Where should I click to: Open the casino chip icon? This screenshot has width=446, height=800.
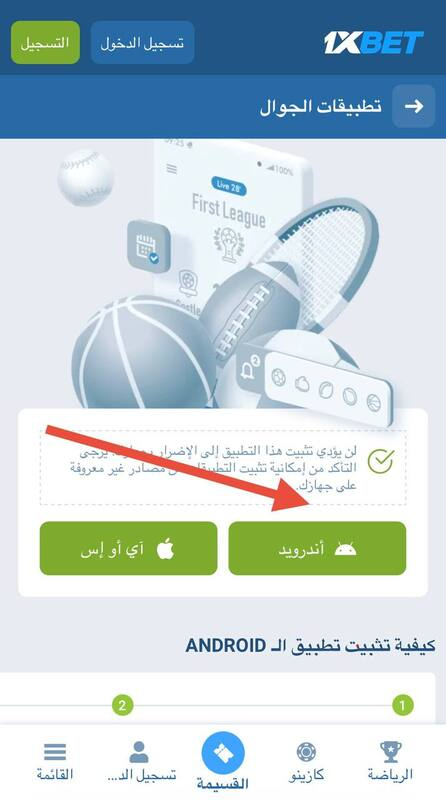pos(306,752)
